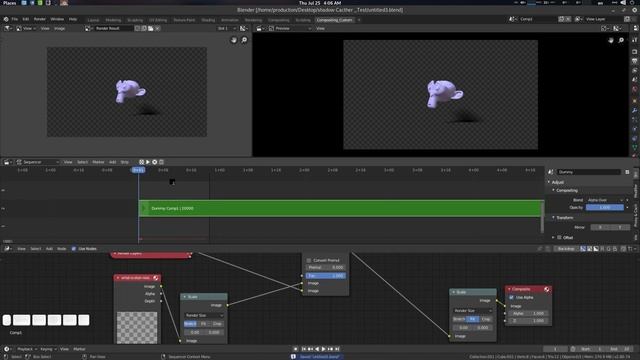The width and height of the screenshot is (640, 360).
Task: Select Crop on the left Scale node
Action: pos(217,324)
